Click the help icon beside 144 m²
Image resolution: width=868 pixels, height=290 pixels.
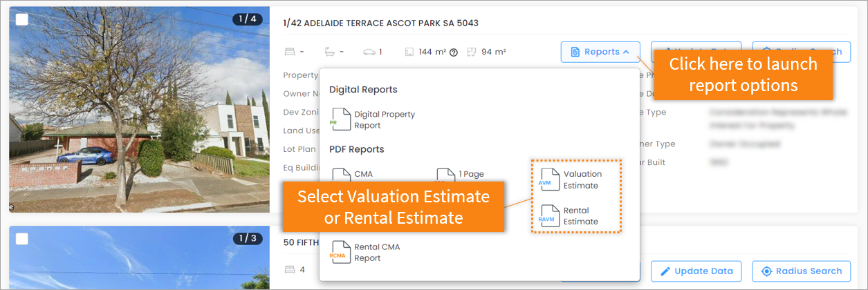(454, 52)
